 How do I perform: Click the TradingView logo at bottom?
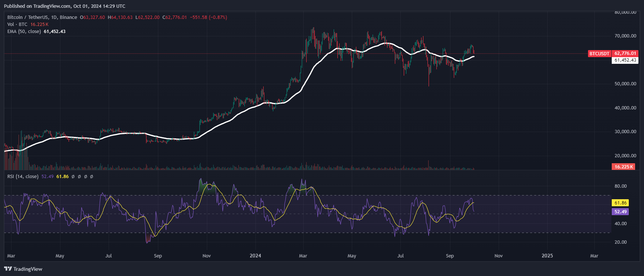pyautogui.click(x=23, y=269)
